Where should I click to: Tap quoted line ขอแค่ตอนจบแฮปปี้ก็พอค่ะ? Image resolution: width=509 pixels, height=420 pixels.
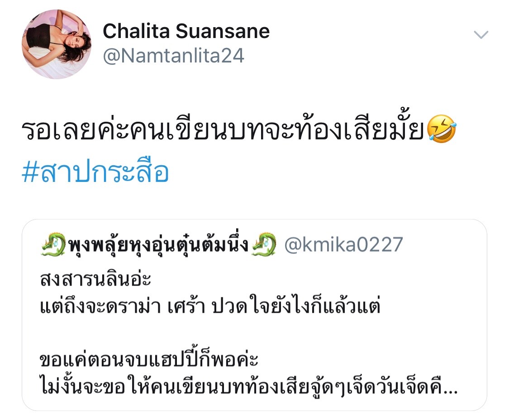[149, 359]
